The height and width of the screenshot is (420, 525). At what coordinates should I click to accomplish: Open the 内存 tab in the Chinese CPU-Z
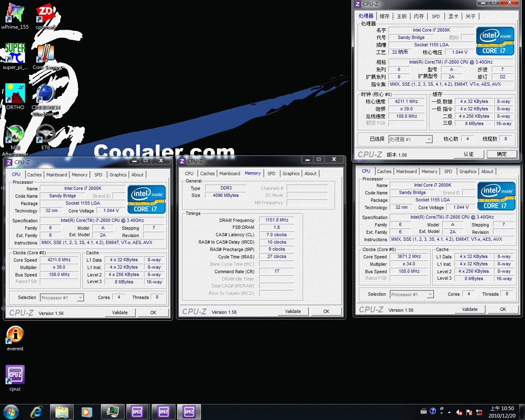point(419,16)
